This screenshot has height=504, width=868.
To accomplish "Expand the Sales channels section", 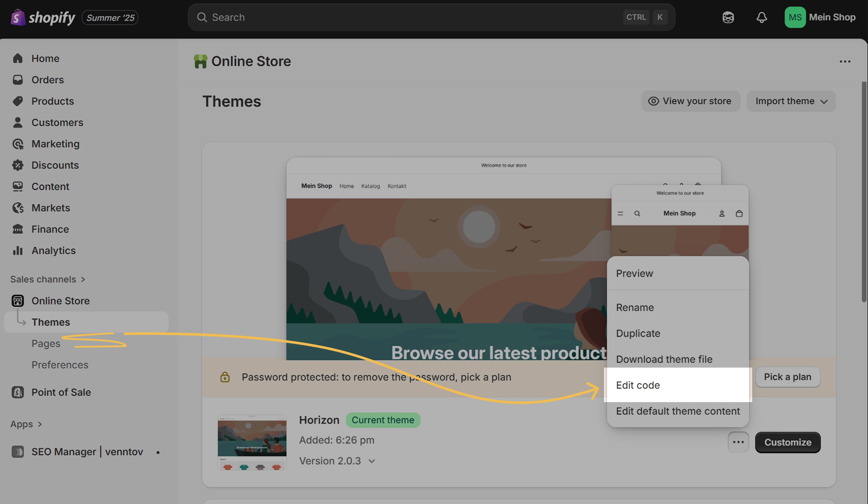I will [x=83, y=279].
